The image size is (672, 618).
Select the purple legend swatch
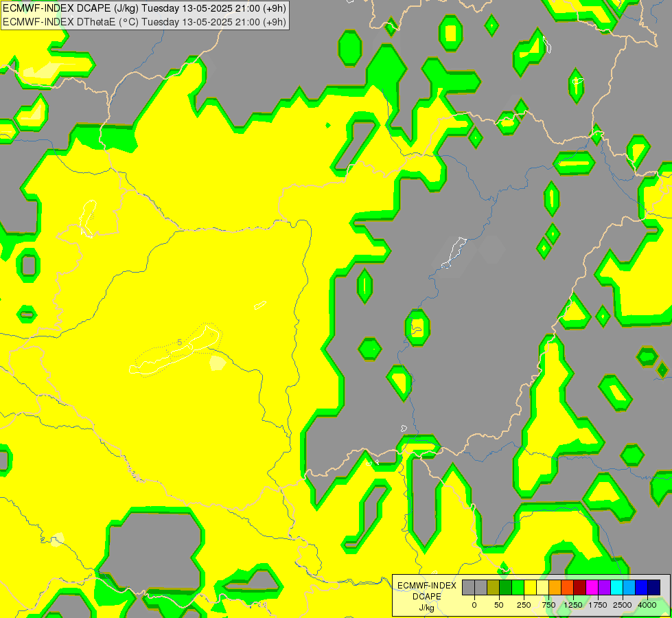605,587
